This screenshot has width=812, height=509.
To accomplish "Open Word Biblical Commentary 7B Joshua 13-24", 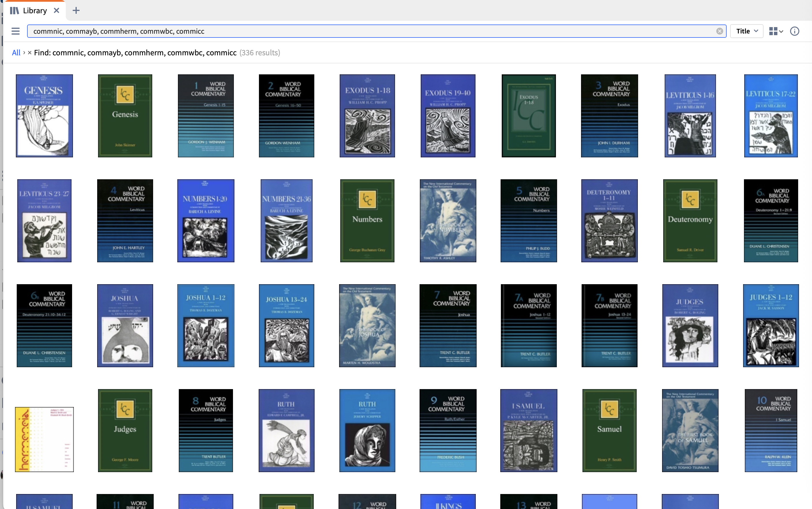I will pyautogui.click(x=610, y=325).
